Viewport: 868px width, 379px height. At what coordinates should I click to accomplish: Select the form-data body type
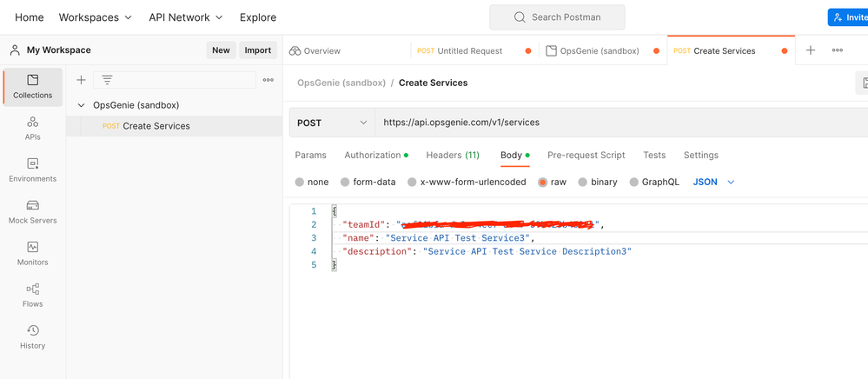pyautogui.click(x=345, y=182)
